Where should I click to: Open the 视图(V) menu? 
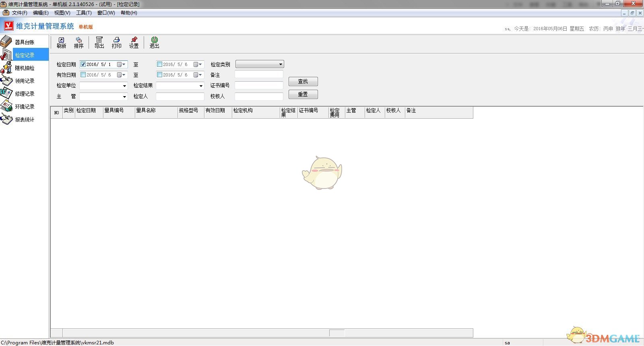click(62, 13)
